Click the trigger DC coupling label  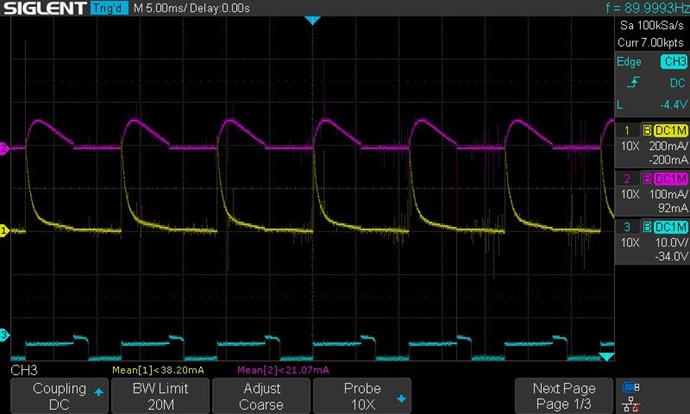click(x=678, y=83)
